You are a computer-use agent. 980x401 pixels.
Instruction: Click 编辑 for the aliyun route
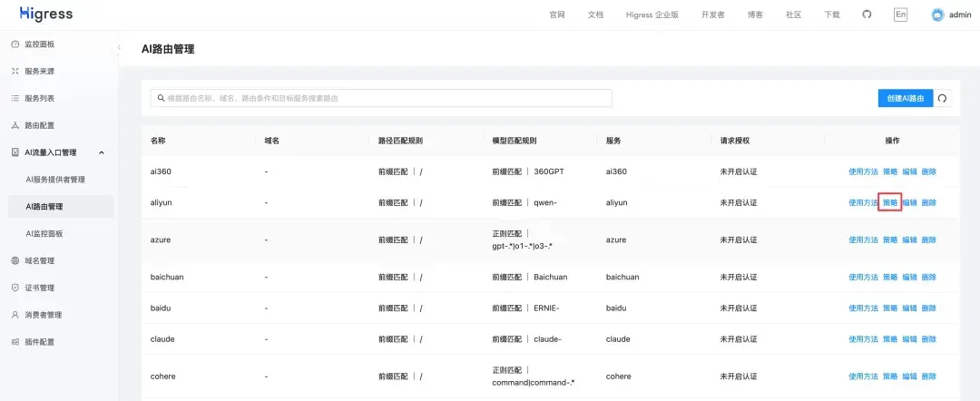point(909,202)
